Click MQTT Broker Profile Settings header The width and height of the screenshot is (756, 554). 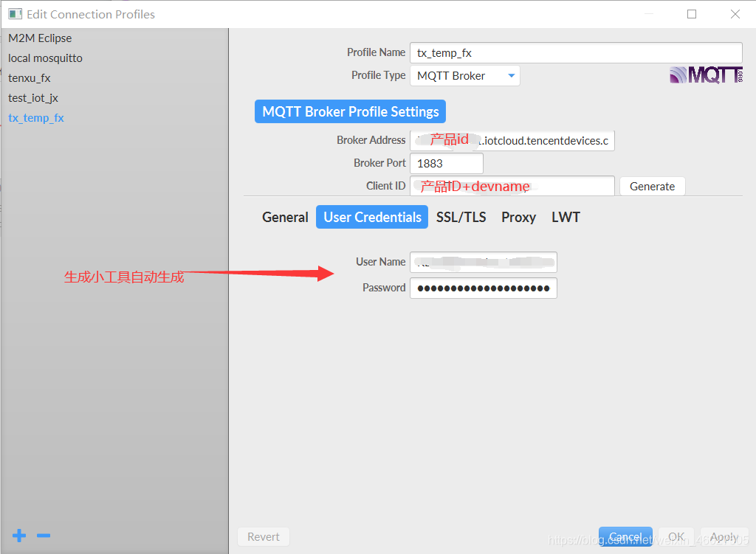(x=350, y=112)
